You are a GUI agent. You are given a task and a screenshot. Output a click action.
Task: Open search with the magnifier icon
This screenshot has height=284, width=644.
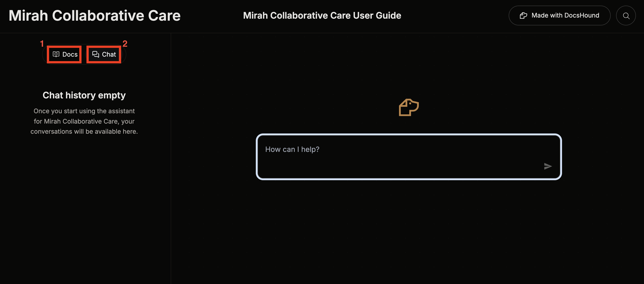(x=626, y=16)
